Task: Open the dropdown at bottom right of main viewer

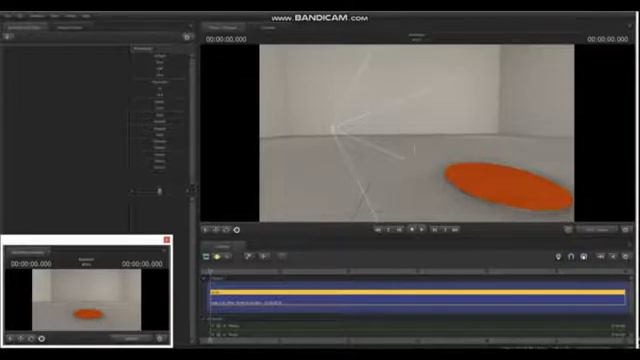Action: (x=597, y=230)
